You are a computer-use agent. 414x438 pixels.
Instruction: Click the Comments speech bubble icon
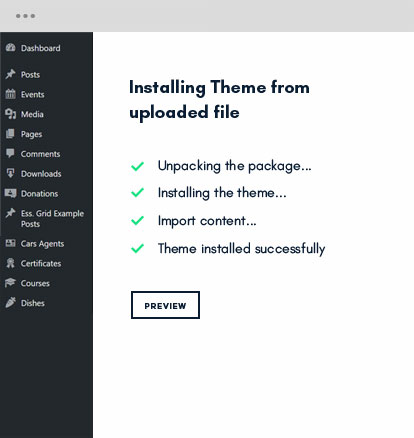pyautogui.click(x=10, y=153)
